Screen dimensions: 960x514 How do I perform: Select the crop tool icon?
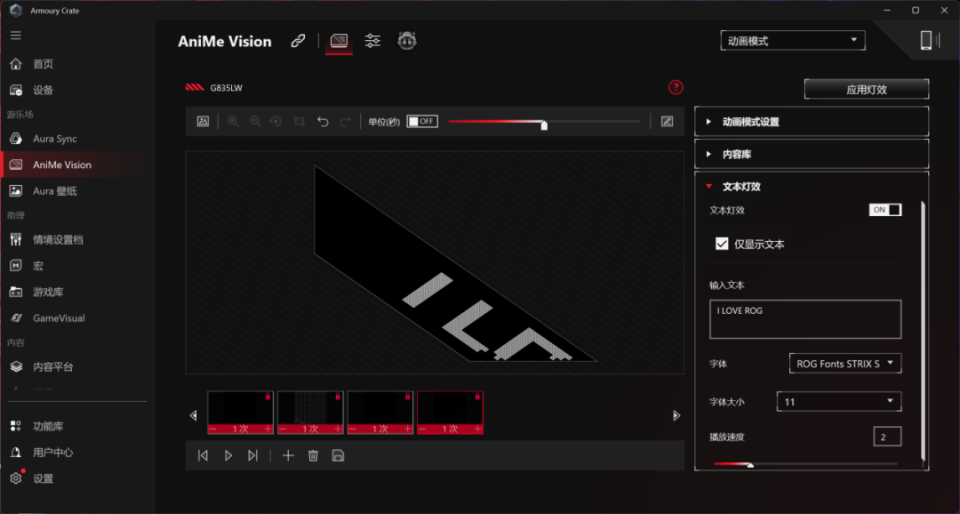[299, 121]
